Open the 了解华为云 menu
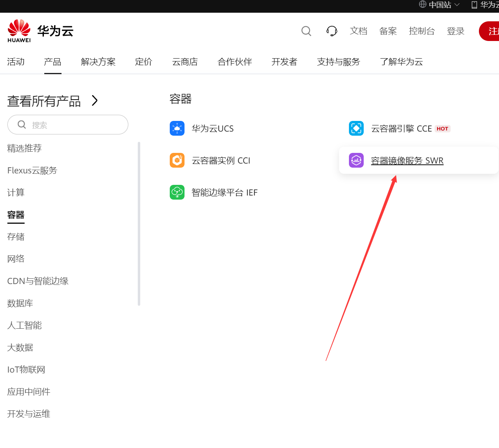499x448 pixels. point(401,62)
